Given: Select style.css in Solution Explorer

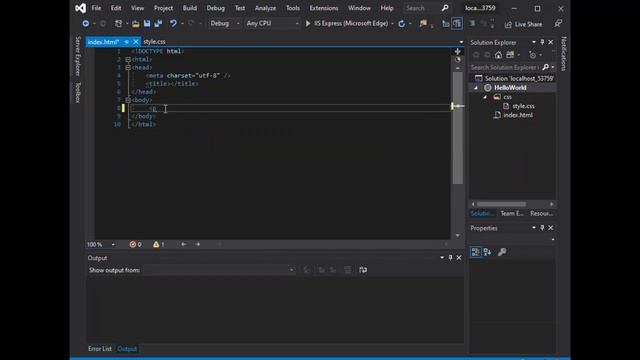Looking at the screenshot, I should point(523,106).
